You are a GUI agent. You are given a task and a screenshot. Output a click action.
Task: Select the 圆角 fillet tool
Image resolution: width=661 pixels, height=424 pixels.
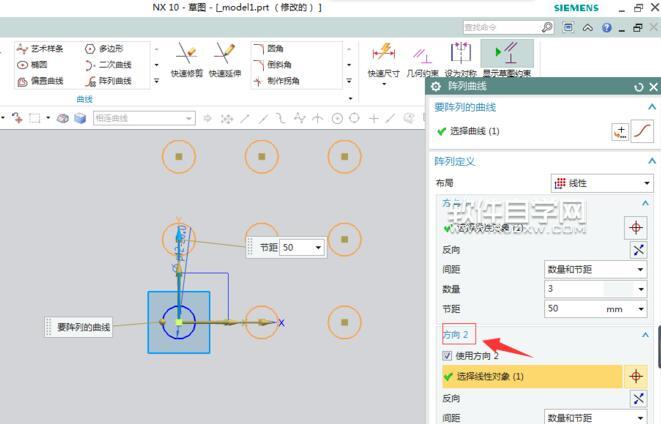[269, 48]
